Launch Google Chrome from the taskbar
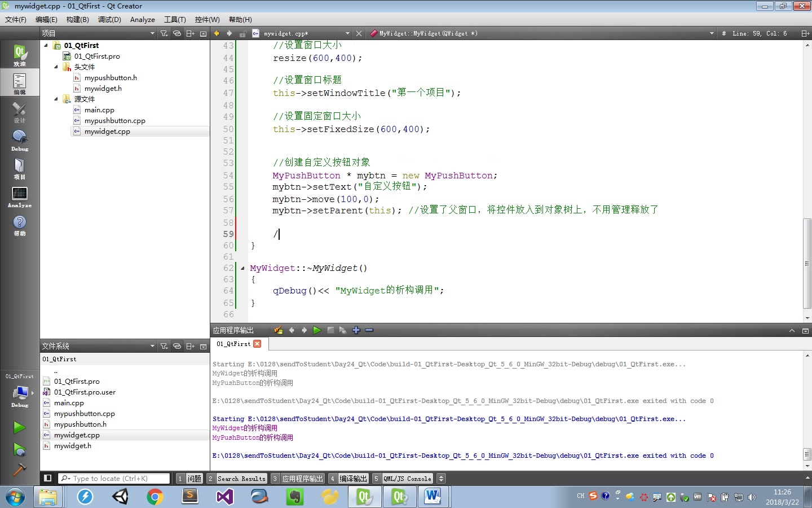Image resolution: width=812 pixels, height=508 pixels. (x=155, y=497)
